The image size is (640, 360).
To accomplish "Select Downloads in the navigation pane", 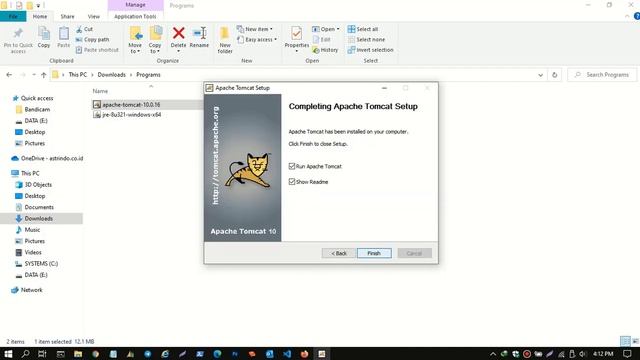I will pyautogui.click(x=38, y=218).
